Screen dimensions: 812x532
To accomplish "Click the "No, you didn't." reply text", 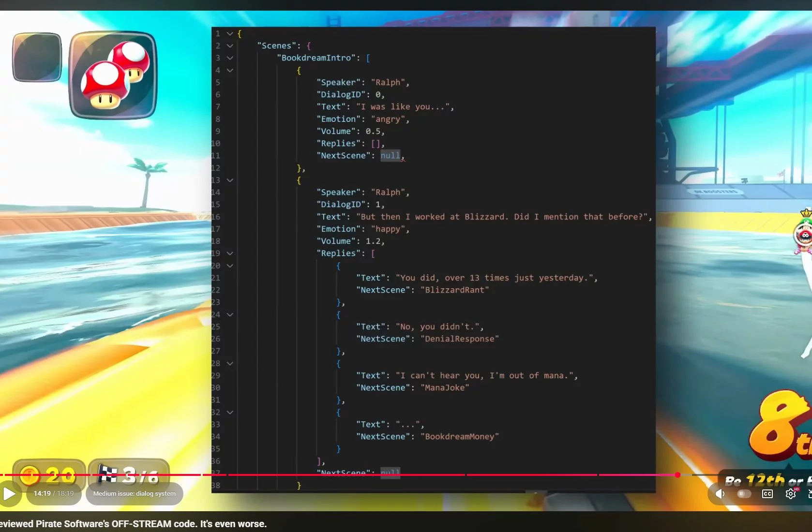I will click(x=437, y=326).
